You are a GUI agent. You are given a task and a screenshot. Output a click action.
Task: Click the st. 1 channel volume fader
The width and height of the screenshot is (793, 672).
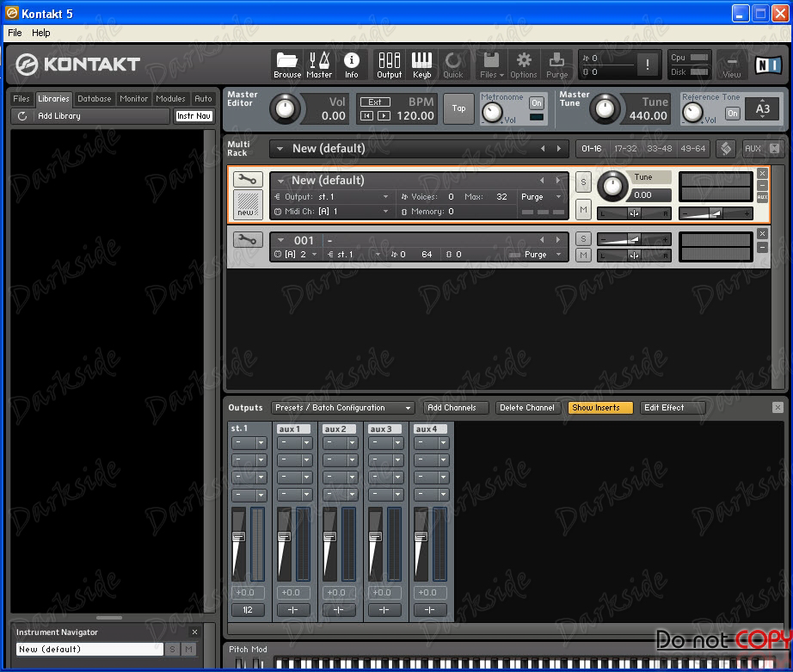238,537
